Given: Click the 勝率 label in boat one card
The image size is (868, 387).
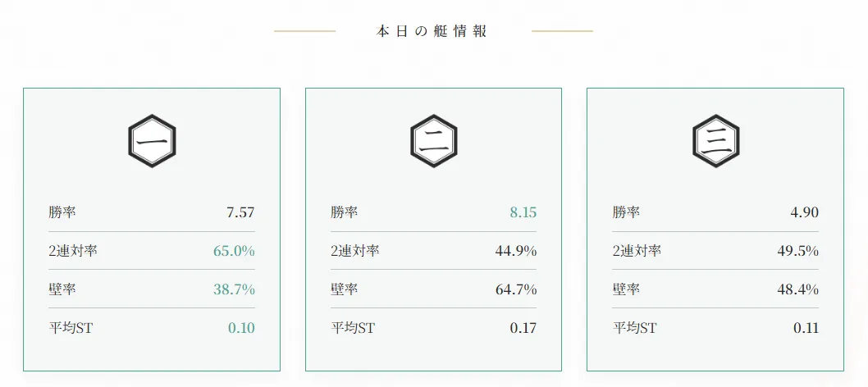Looking at the screenshot, I should (x=62, y=212).
